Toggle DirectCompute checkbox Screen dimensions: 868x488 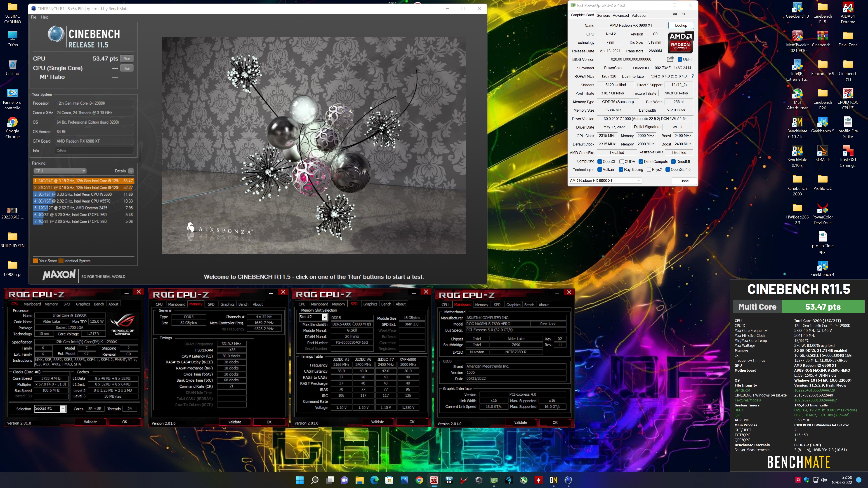641,162
